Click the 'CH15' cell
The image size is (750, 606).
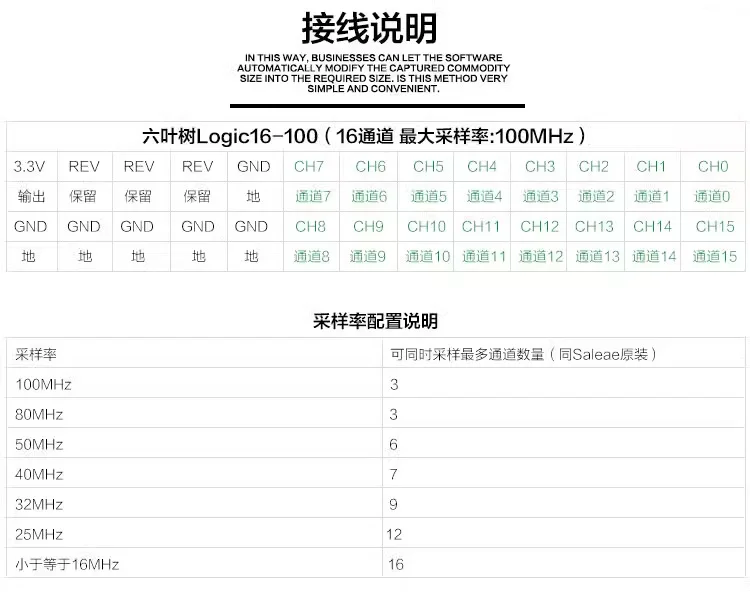(715, 226)
